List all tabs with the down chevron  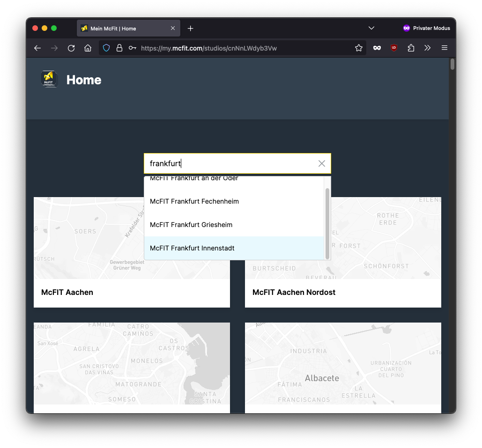pos(371,28)
